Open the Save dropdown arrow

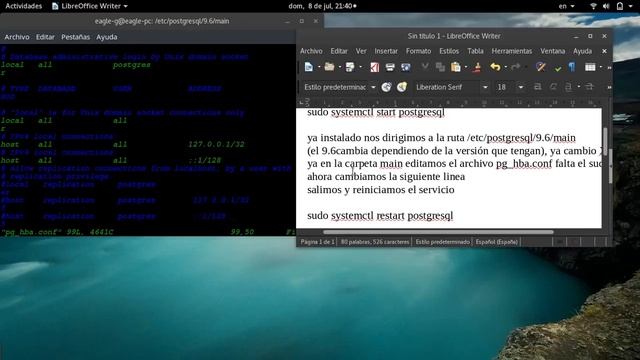point(360,67)
